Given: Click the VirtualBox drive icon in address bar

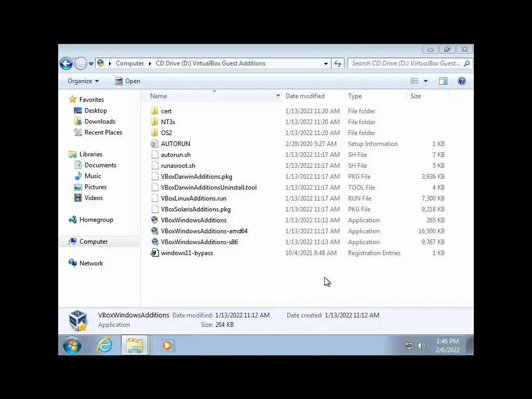Looking at the screenshot, I should [x=100, y=63].
